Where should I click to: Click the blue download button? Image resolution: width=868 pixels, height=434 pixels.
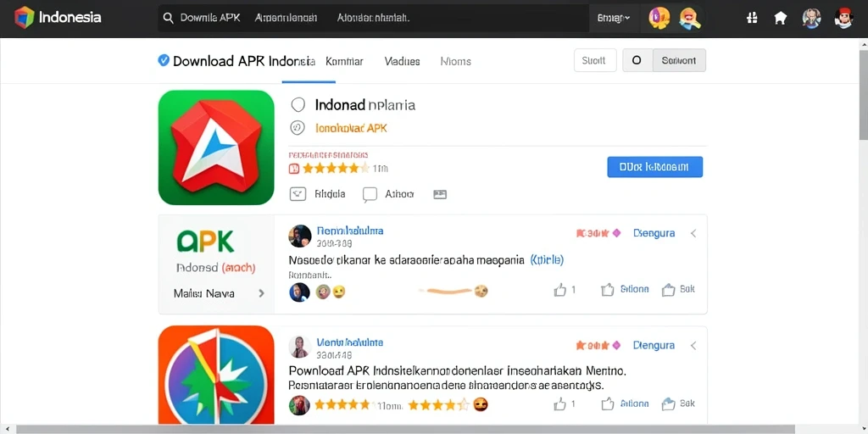click(655, 167)
